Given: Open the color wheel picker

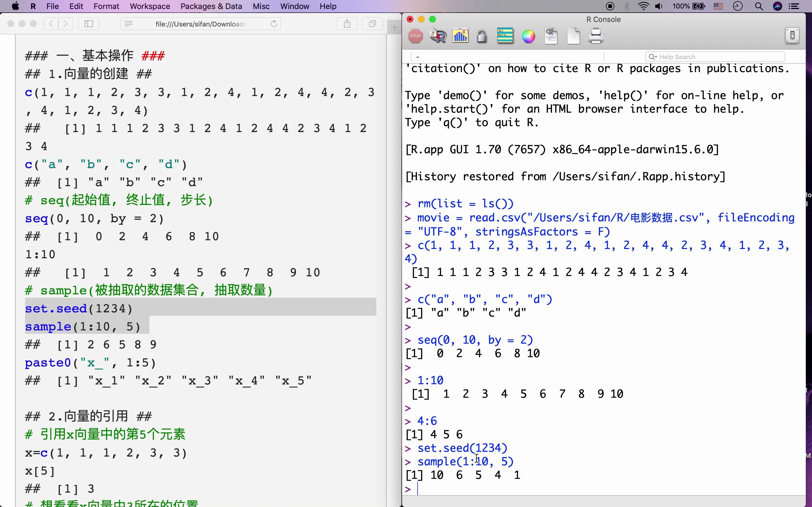Looking at the screenshot, I should coord(528,36).
